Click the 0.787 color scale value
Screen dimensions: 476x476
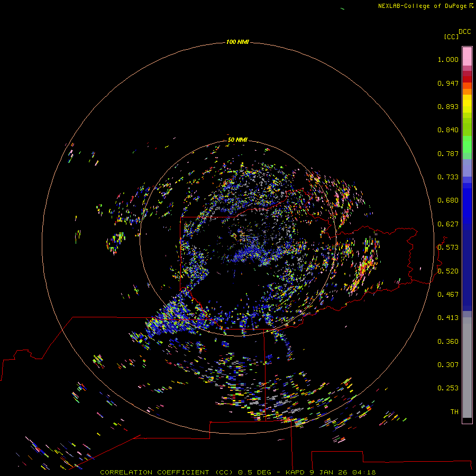(448, 153)
